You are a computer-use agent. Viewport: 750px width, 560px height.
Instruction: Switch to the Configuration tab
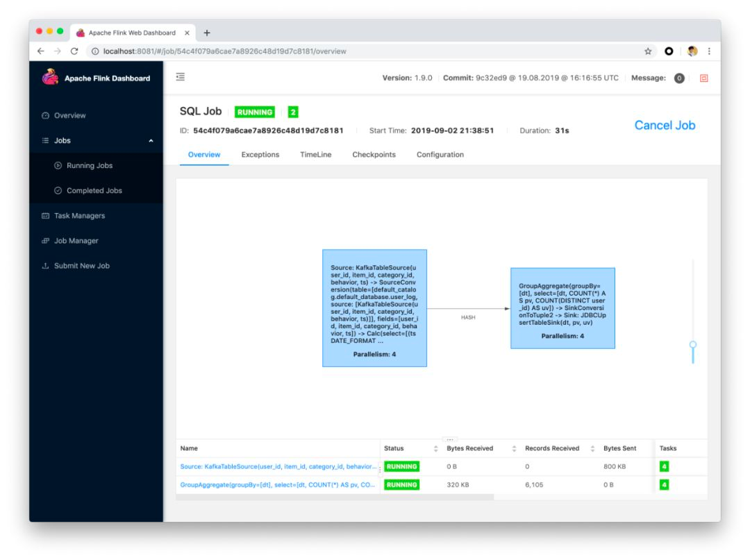(x=440, y=154)
